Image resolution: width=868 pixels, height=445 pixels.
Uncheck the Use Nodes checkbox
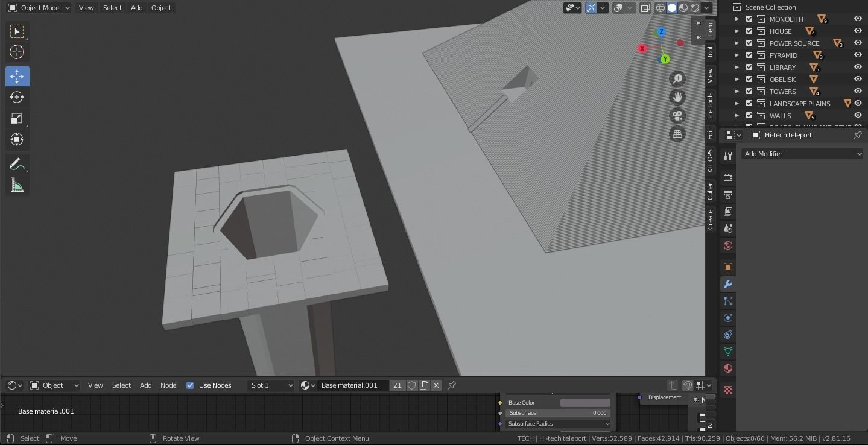point(190,385)
